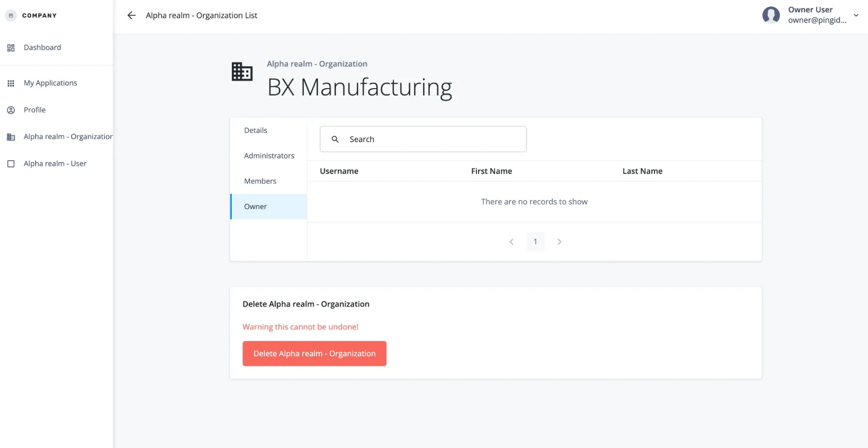The width and height of the screenshot is (868, 448).
Task: Click the My Applications apps icon
Action: tap(11, 83)
